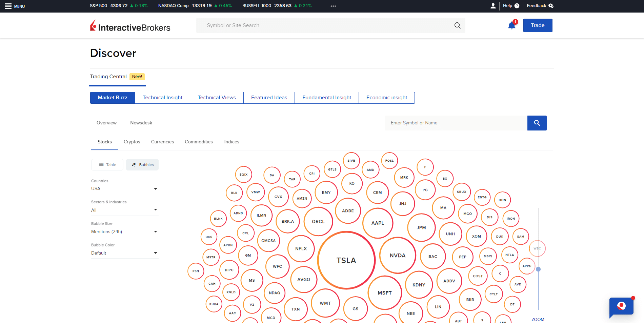Open the Sectors & Industries dropdown
This screenshot has height=323, width=644.
click(124, 210)
